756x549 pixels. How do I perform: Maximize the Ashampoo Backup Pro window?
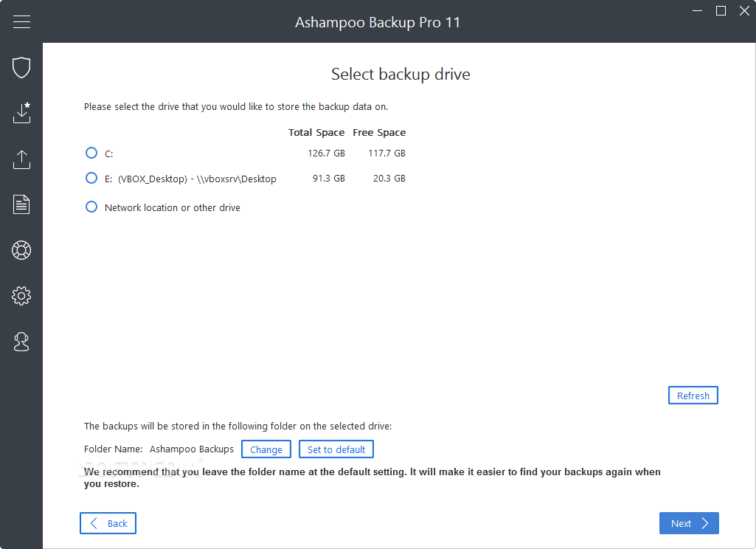(x=721, y=10)
